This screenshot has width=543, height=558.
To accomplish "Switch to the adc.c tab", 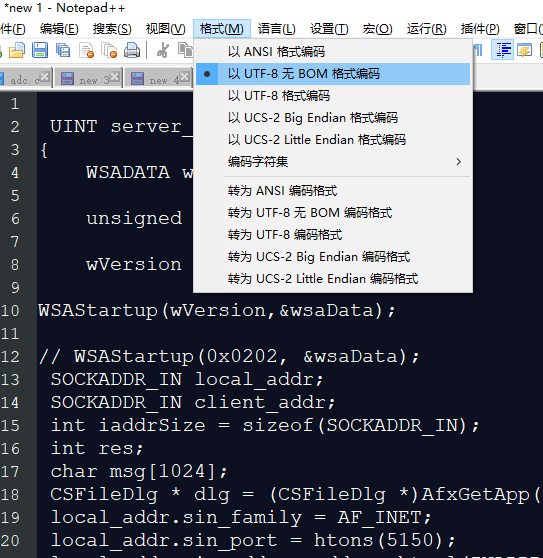I will [26, 78].
